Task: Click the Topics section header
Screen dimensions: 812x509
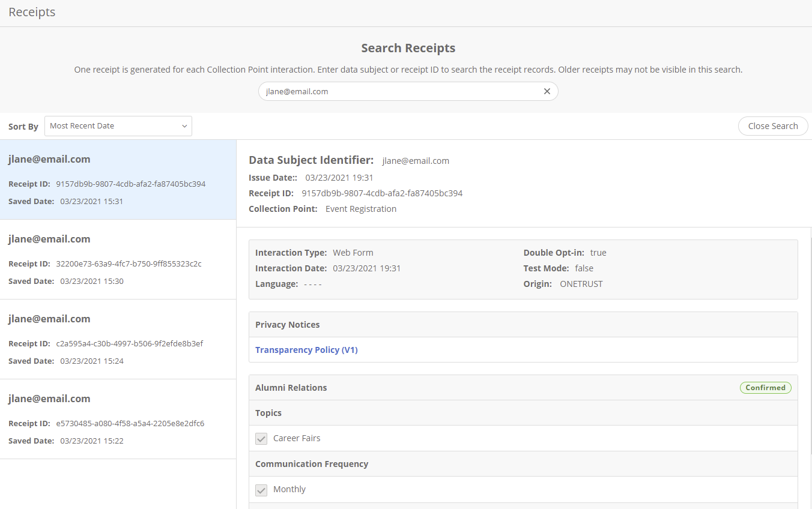Action: click(x=523, y=413)
